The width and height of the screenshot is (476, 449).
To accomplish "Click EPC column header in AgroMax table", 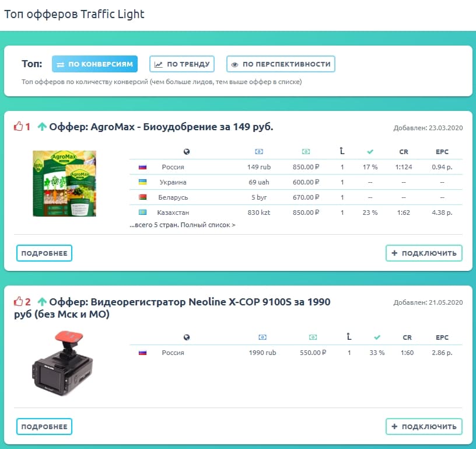I will [x=442, y=152].
